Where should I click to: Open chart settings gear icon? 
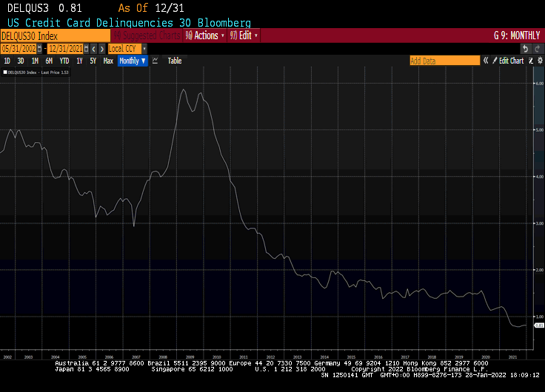click(x=540, y=61)
